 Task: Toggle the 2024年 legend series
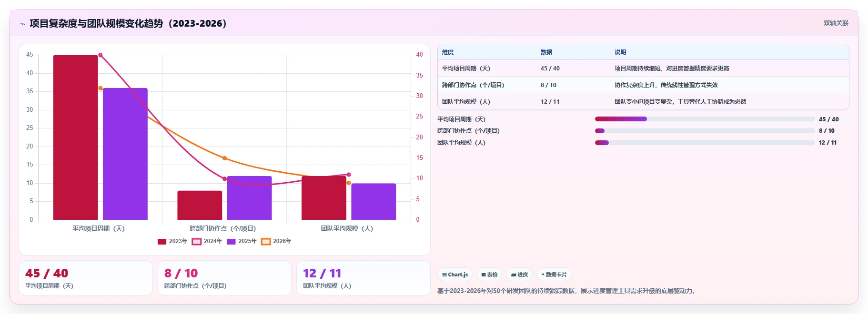tap(207, 241)
